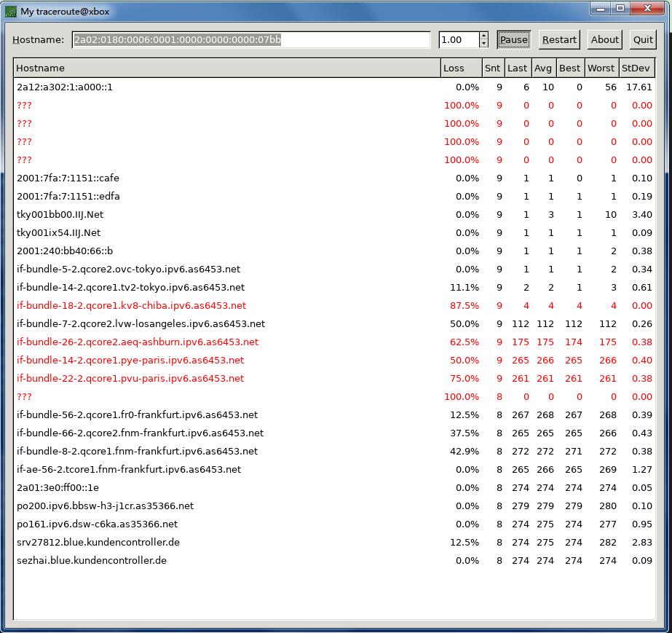Click the 62.5% loss value
The width and height of the screenshot is (672, 633).
465,342
